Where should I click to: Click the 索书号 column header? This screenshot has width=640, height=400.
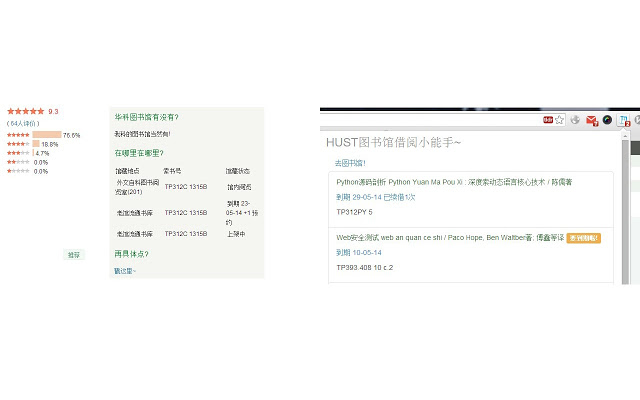172,171
